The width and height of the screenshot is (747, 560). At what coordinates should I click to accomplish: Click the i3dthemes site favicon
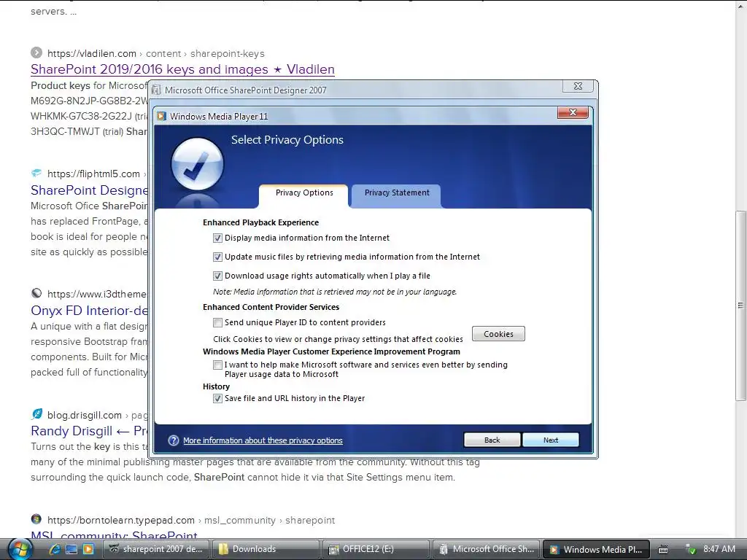coord(36,293)
